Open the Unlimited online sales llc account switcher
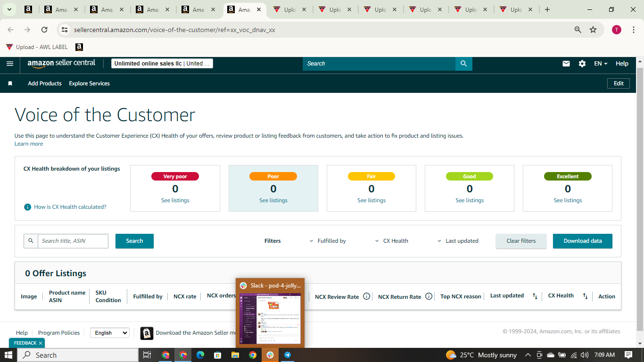This screenshot has height=362, width=644. point(162,64)
